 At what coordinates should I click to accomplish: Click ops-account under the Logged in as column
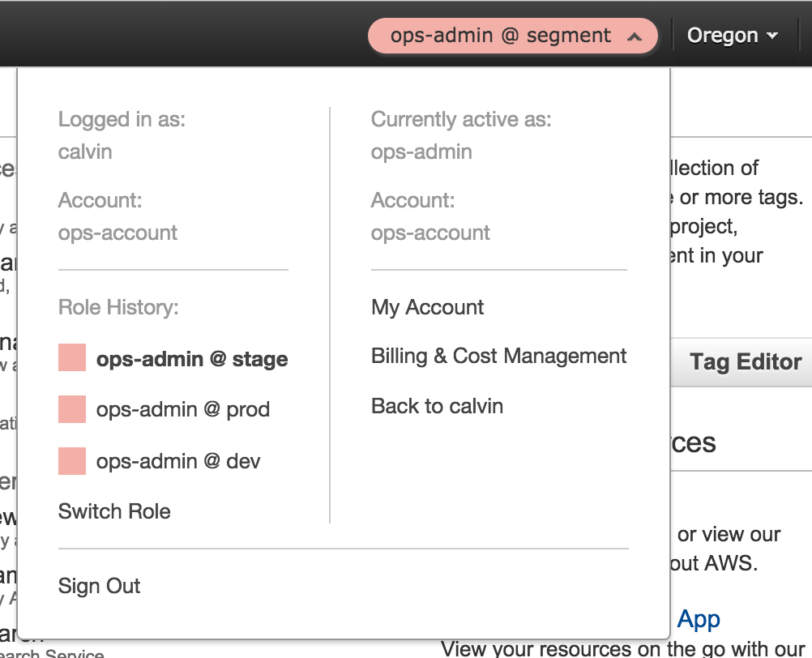click(118, 233)
